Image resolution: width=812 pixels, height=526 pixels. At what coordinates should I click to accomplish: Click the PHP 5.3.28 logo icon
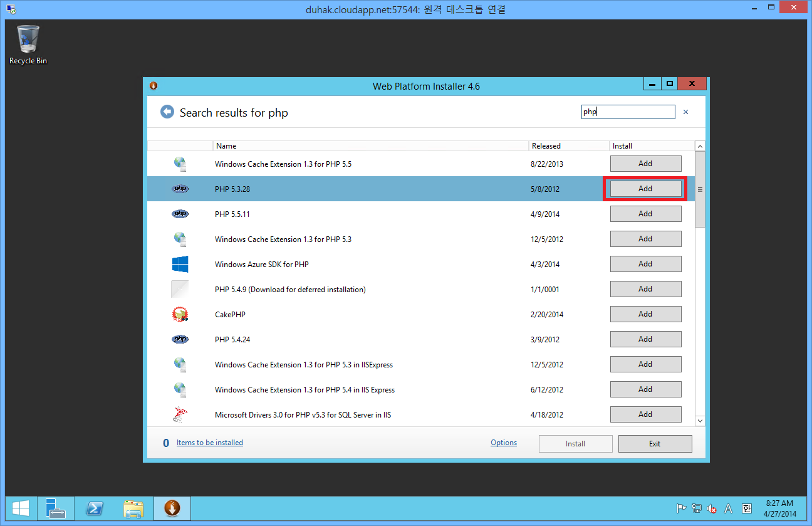tap(180, 189)
